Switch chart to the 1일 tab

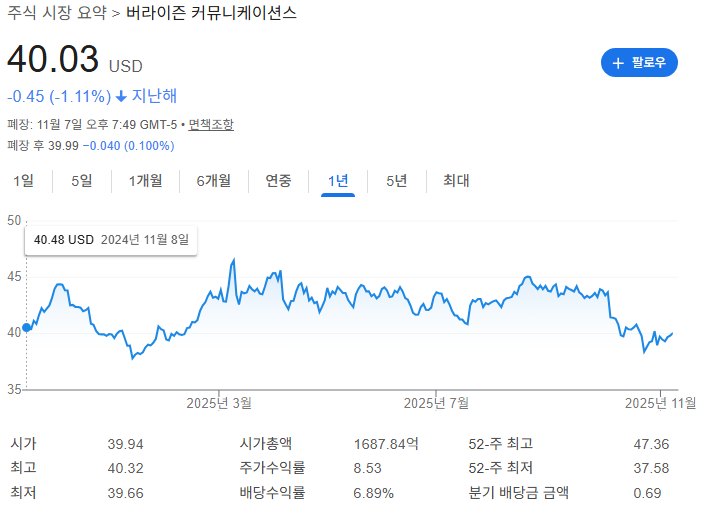pos(23,181)
